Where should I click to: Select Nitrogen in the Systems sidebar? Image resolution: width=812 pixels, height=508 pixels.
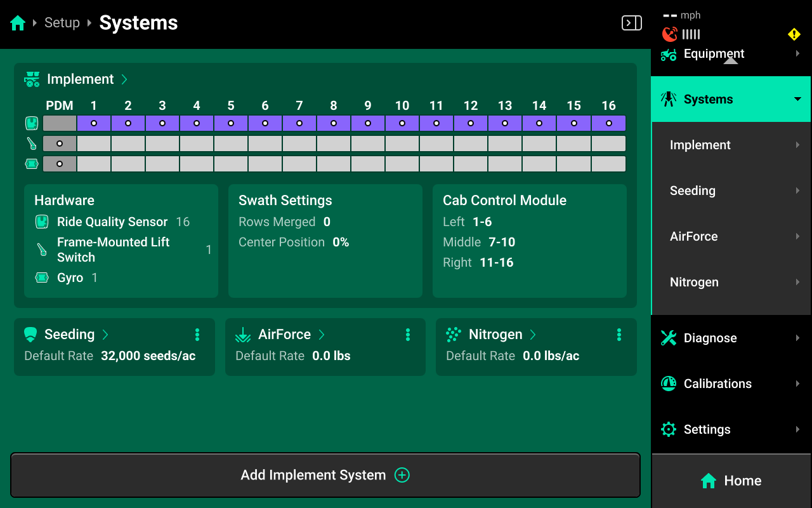coord(694,282)
